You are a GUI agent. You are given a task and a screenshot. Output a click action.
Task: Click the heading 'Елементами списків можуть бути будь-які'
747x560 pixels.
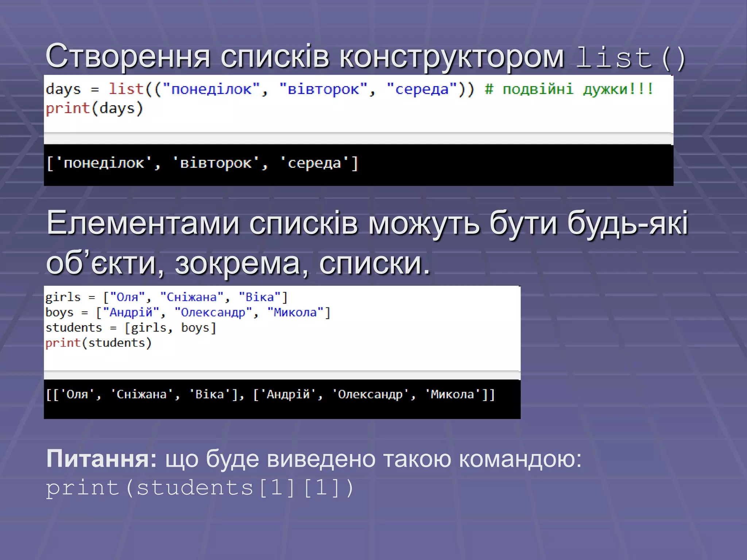(367, 223)
